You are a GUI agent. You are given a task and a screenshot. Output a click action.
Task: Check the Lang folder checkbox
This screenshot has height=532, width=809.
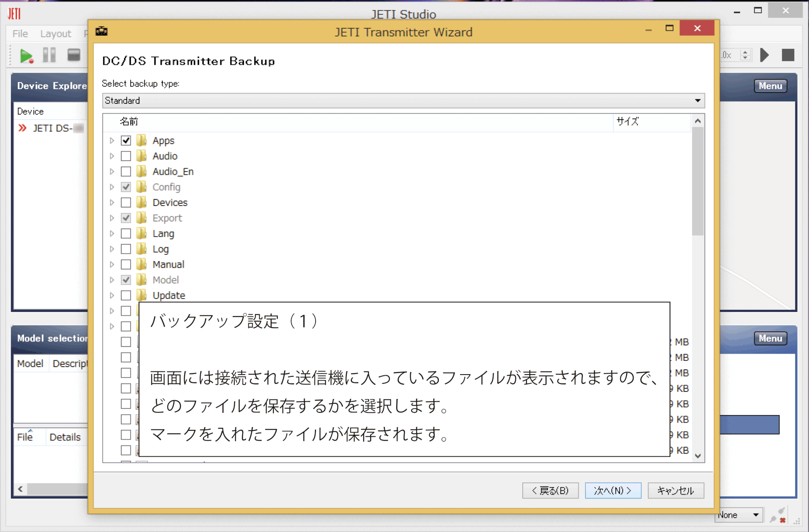pos(126,233)
